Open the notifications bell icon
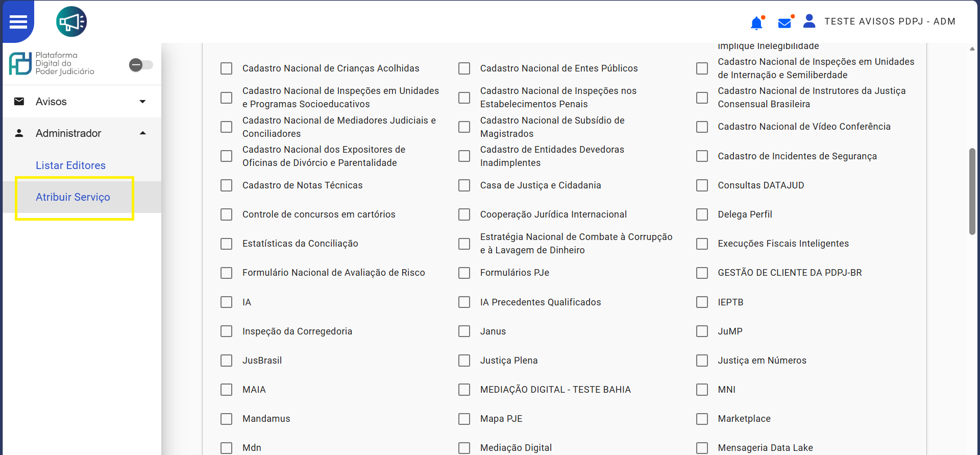Image resolution: width=980 pixels, height=455 pixels. [756, 23]
